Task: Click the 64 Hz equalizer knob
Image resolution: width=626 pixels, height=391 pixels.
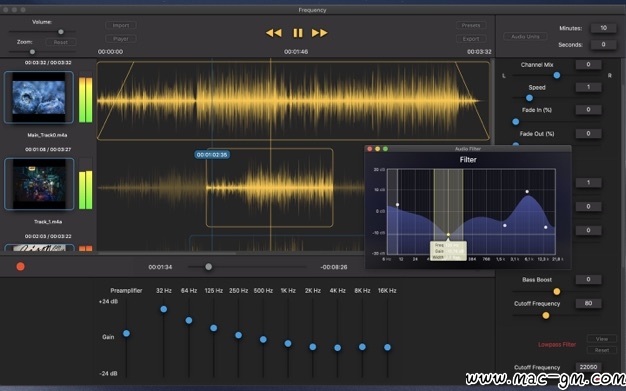Action: tap(189, 320)
